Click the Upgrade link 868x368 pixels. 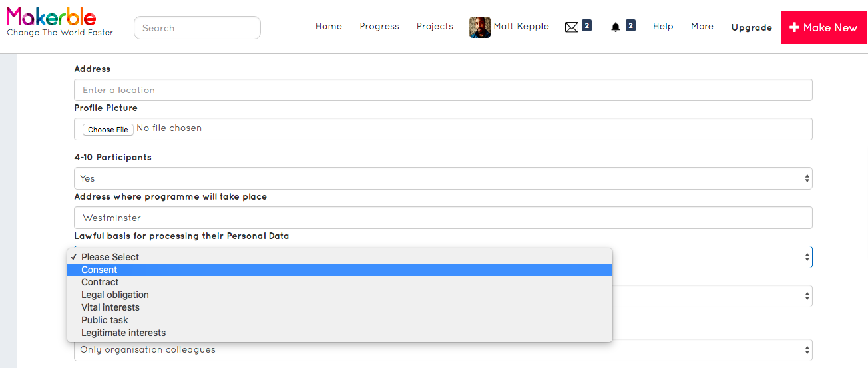(752, 27)
